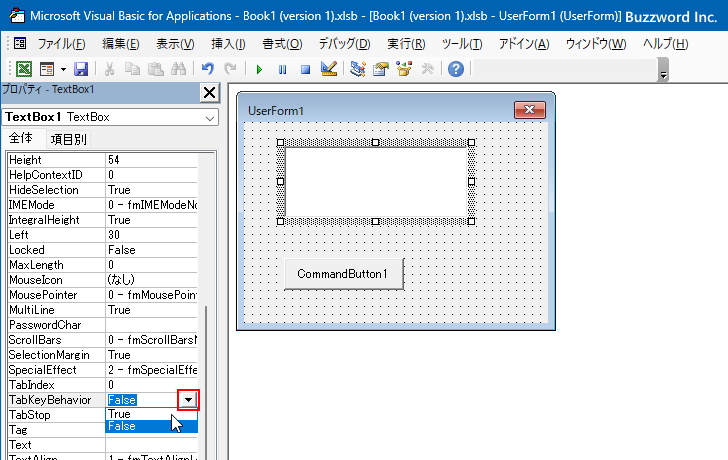This screenshot has width=728, height=460.
Task: Open the ファイル(F) menu
Action: click(61, 44)
